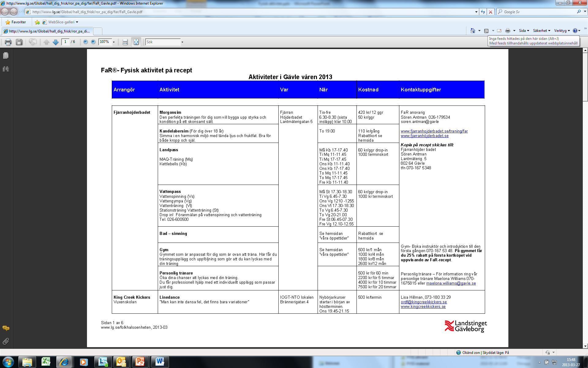Open address bar history dropdown
The width and height of the screenshot is (588, 368).
[x=476, y=12]
